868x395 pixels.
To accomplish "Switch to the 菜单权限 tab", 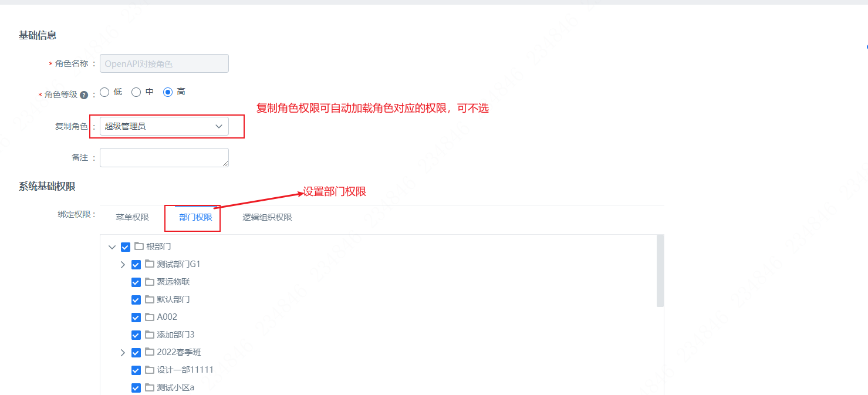I will point(132,217).
